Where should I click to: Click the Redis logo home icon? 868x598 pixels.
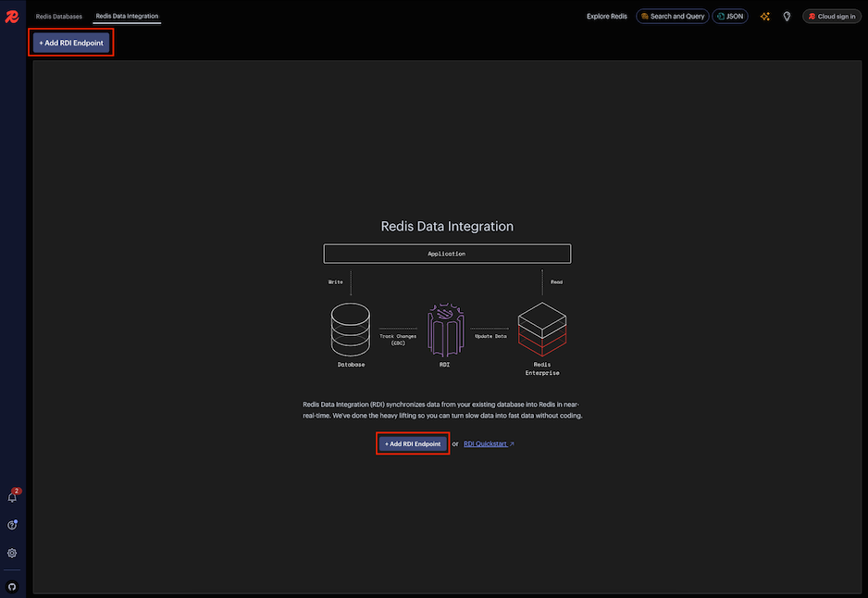click(12, 17)
